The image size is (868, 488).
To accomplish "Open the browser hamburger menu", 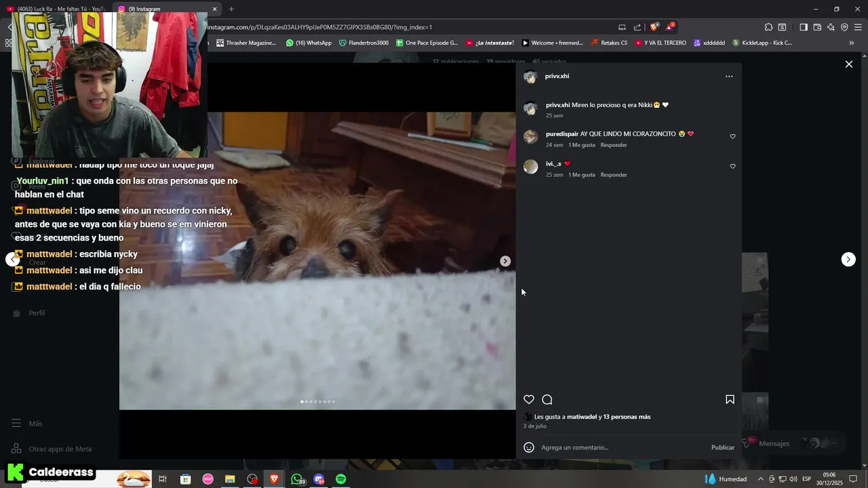I will coord(859,27).
